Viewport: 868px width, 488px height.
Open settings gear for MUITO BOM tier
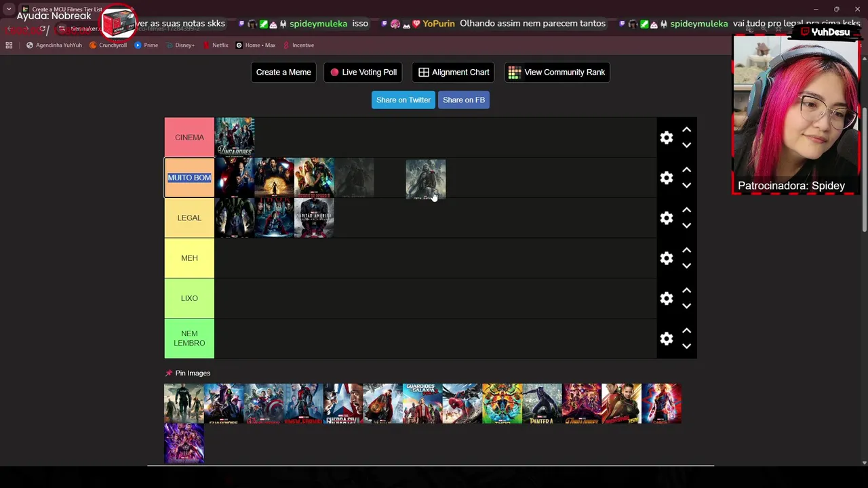point(667,178)
